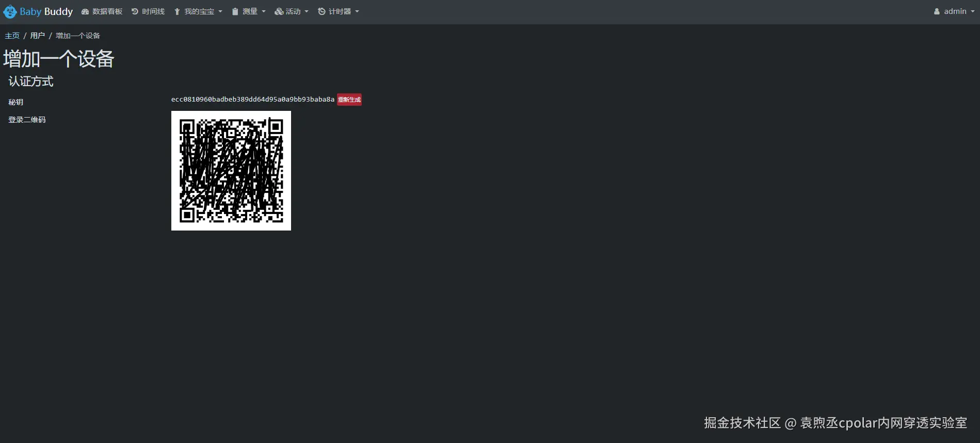Expand the 计时器 timers dropdown
This screenshot has width=980, height=443.
click(339, 11)
